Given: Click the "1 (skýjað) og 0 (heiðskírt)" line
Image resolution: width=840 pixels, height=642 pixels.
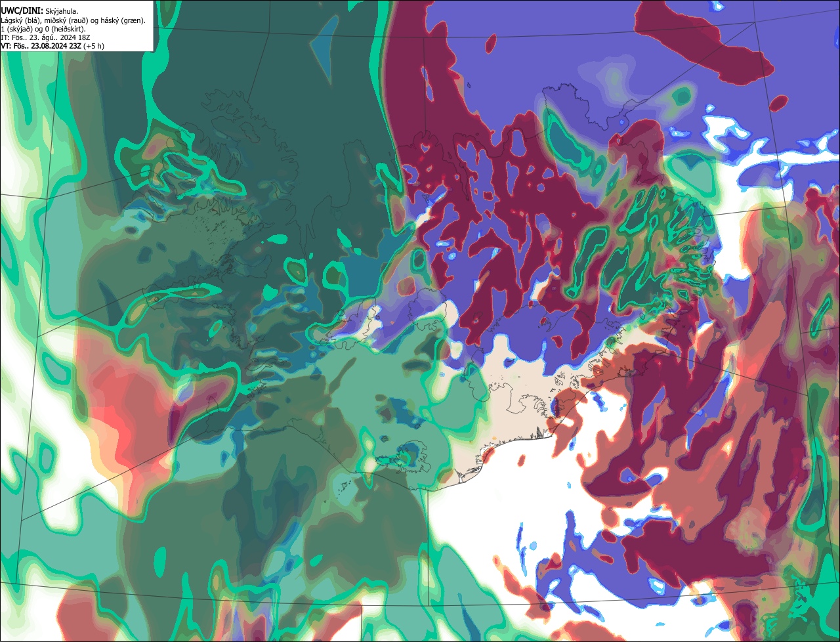Looking at the screenshot, I should click(43, 28).
